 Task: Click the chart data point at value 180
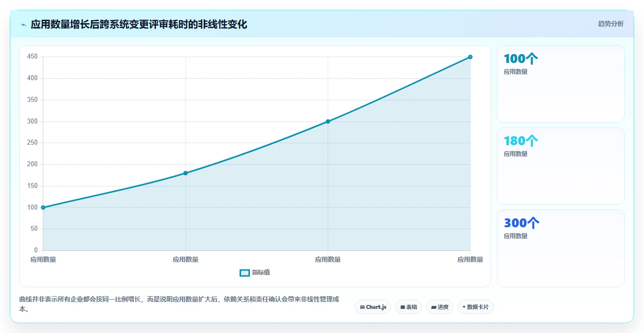[185, 173]
